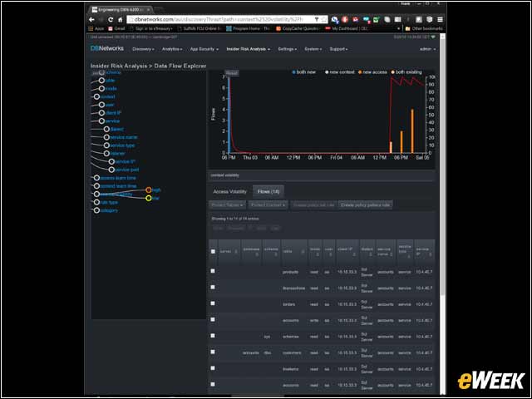Screen dimensions: 532x399
Task: Open the Chrome hamburger menu icon
Action: click(x=440, y=20)
